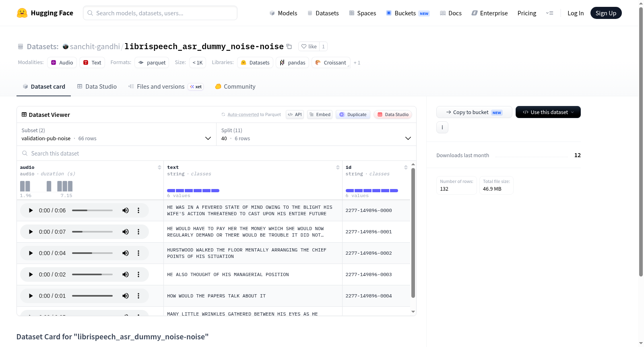Image resolution: width=644 pixels, height=347 pixels.
Task: Open Docs in the top navigation
Action: pyautogui.click(x=451, y=13)
